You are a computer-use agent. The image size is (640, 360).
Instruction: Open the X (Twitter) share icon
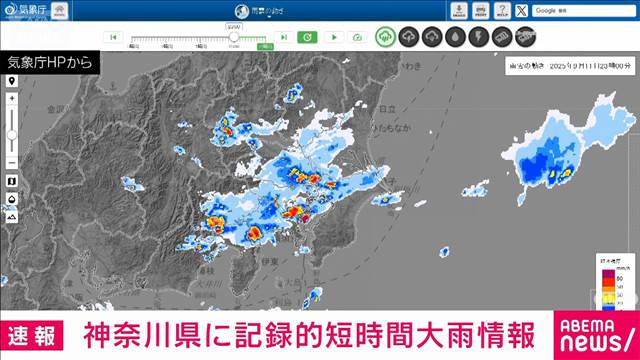pos(521,11)
